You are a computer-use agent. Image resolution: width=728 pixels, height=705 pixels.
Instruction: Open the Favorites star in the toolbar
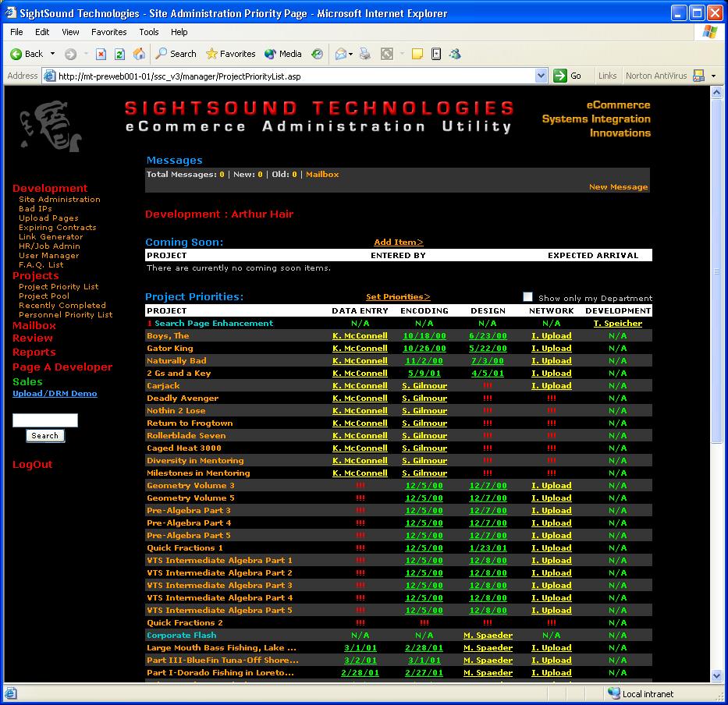231,54
